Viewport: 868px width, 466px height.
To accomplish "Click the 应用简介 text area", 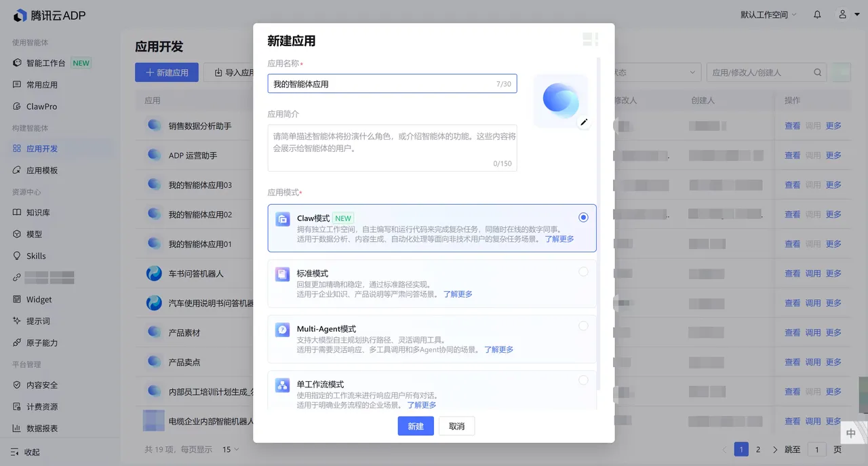I will [x=392, y=147].
